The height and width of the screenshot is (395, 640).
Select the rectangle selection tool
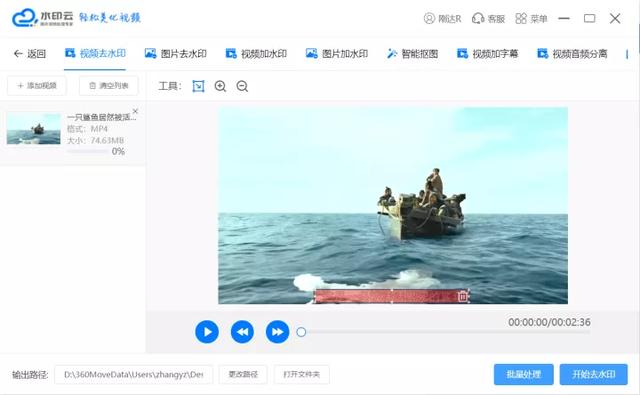click(x=198, y=86)
